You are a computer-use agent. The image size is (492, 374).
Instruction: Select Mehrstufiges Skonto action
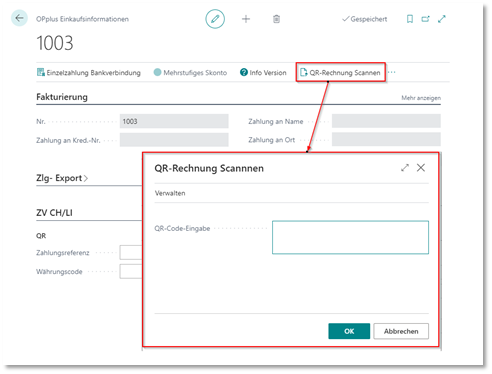click(x=190, y=72)
